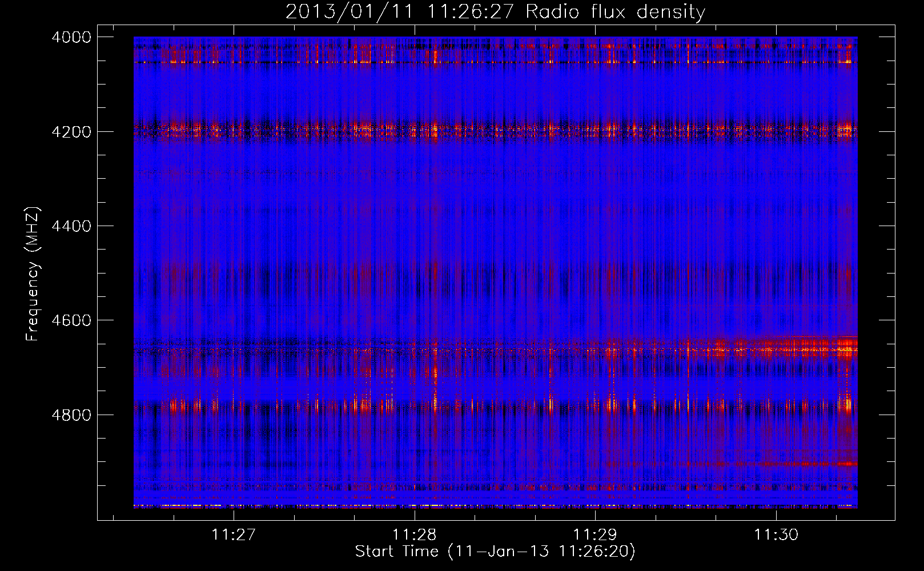Click the 11:27 time axis label

pos(234,534)
